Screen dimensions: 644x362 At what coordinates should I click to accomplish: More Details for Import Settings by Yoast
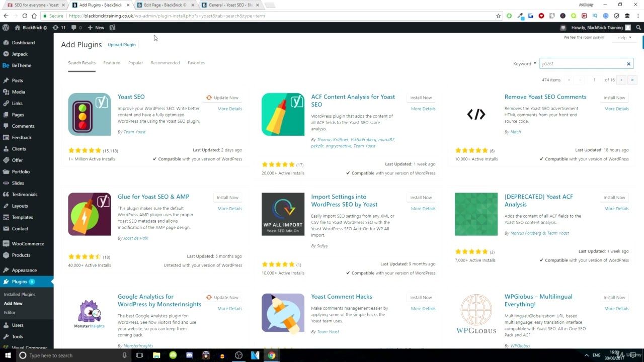coord(423,209)
